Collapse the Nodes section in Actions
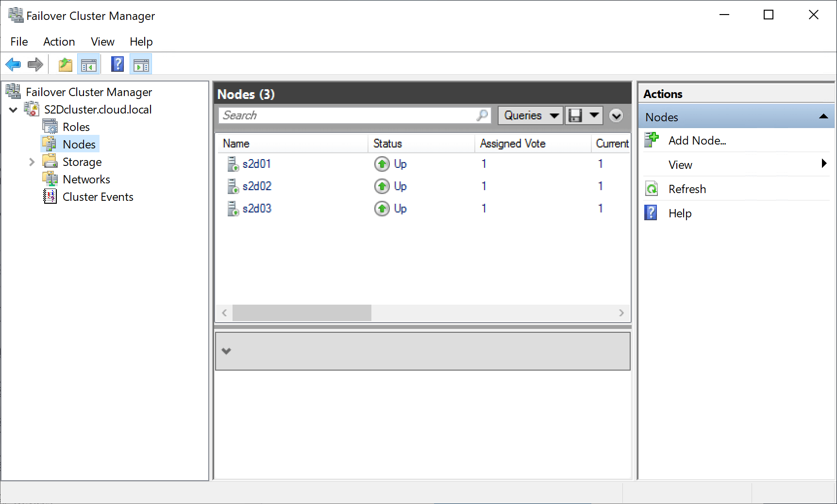This screenshot has width=837, height=504. click(x=823, y=116)
